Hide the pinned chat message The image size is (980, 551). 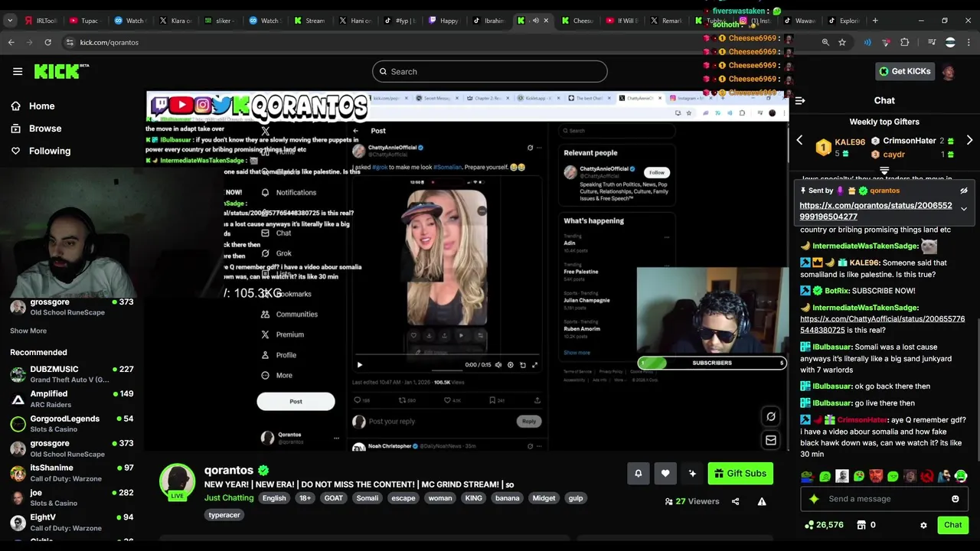[x=964, y=191]
